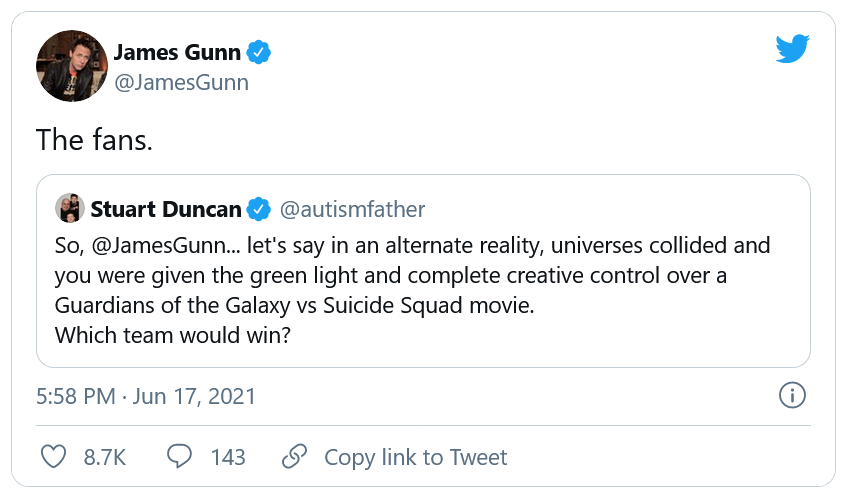Click the 8.7K likes count
The width and height of the screenshot is (846, 495).
[104, 457]
